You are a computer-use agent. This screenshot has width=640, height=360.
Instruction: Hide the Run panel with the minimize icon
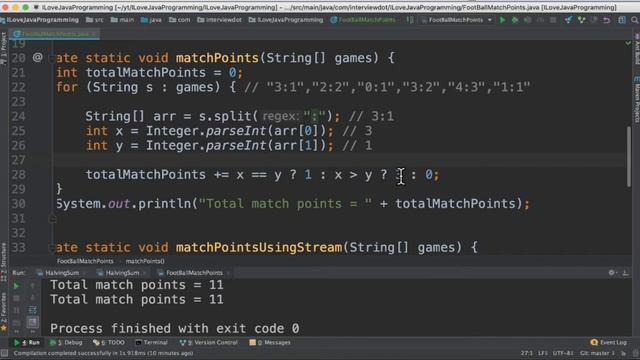coord(625,273)
